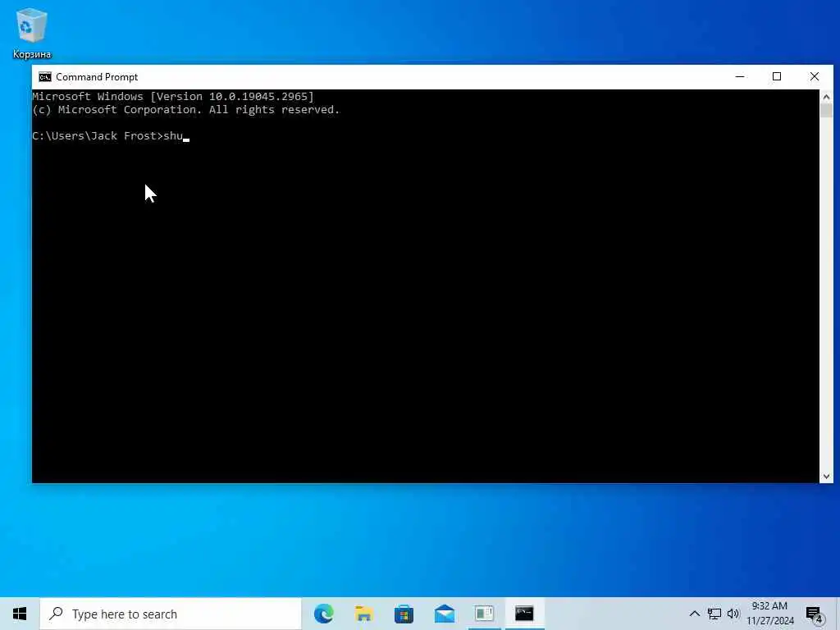The height and width of the screenshot is (630, 840).
Task: Open the Windows Start menu
Action: point(20,614)
